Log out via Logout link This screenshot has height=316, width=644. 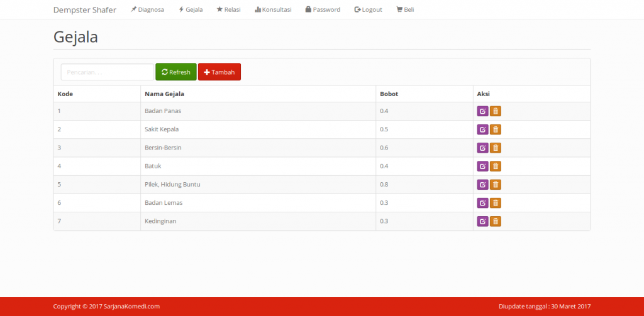369,9
